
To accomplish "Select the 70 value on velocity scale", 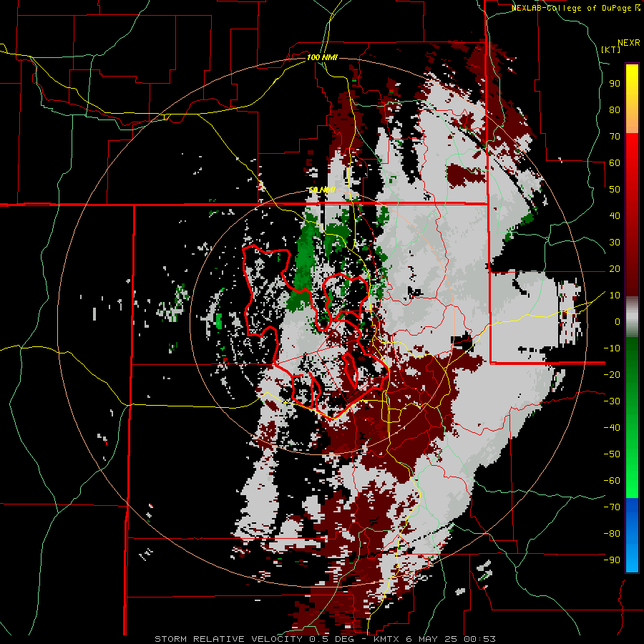I will (x=615, y=137).
